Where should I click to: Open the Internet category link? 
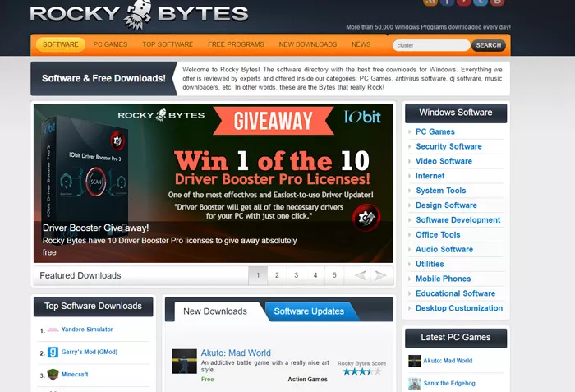(430, 176)
